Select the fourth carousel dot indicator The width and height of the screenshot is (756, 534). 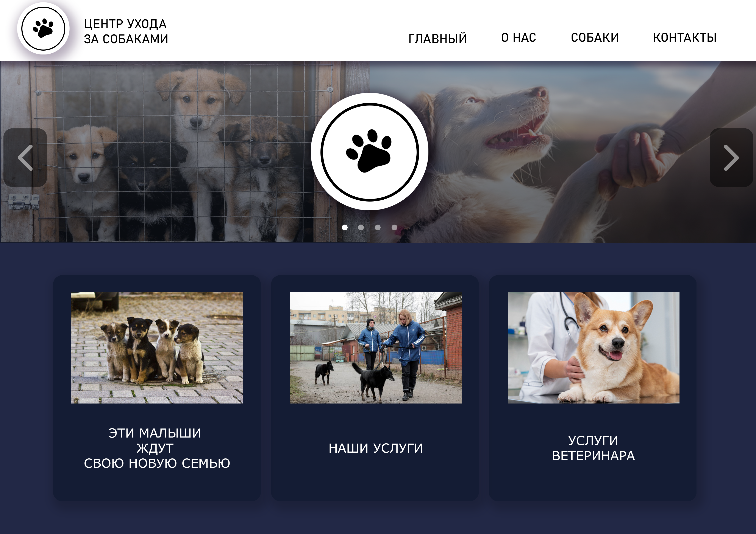click(x=394, y=227)
